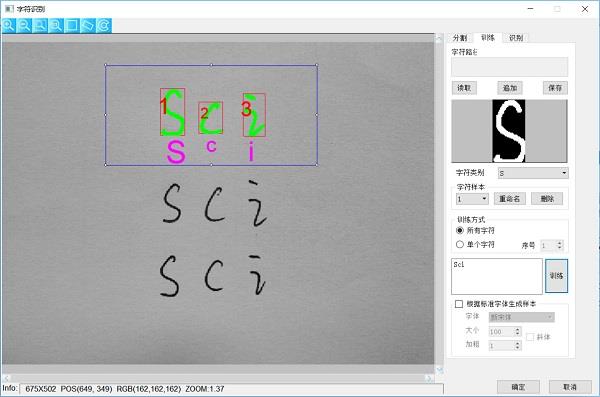The width and height of the screenshot is (600, 397).
Task: Click red box around character 3
Action: [254, 115]
